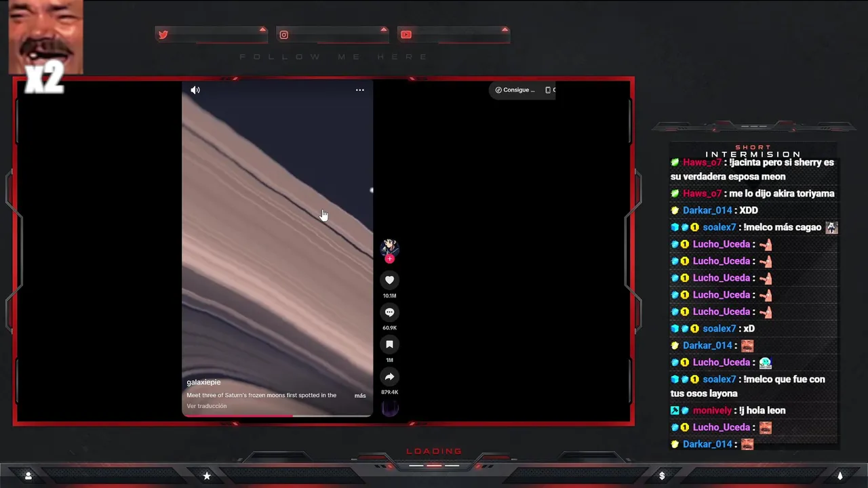Image resolution: width=868 pixels, height=488 pixels.
Task: Open the three-dot options menu on video
Action: point(360,90)
